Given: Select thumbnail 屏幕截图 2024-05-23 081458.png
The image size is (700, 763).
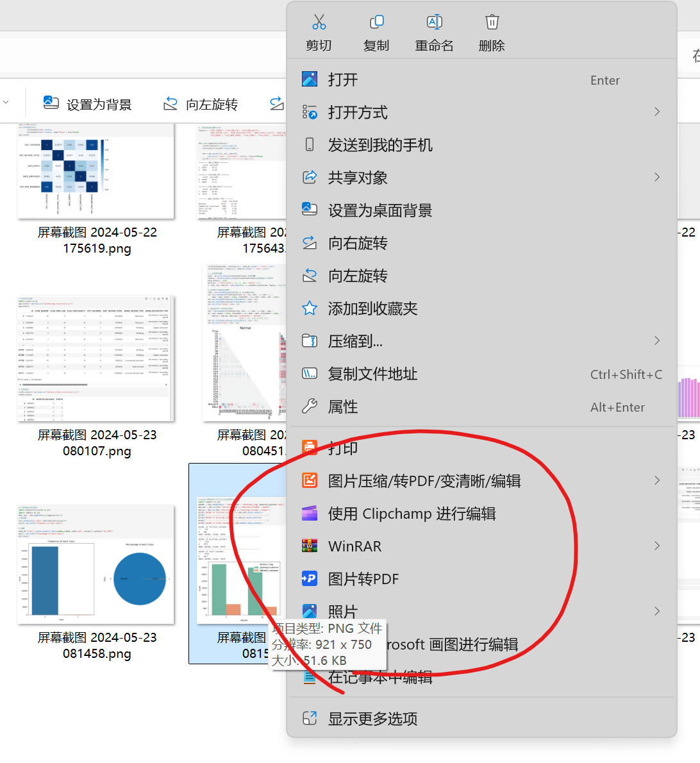Looking at the screenshot, I should [x=96, y=564].
